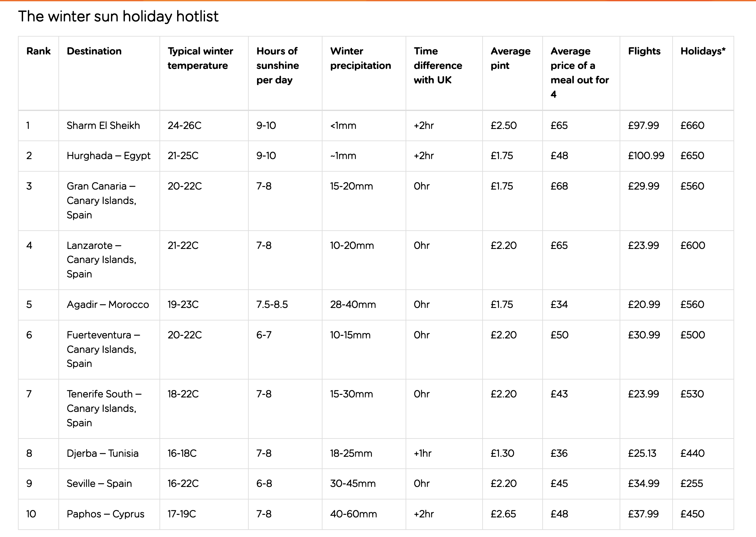Click the Paphos – Cyprus destination cell
This screenshot has height=537, width=756.
[106, 514]
